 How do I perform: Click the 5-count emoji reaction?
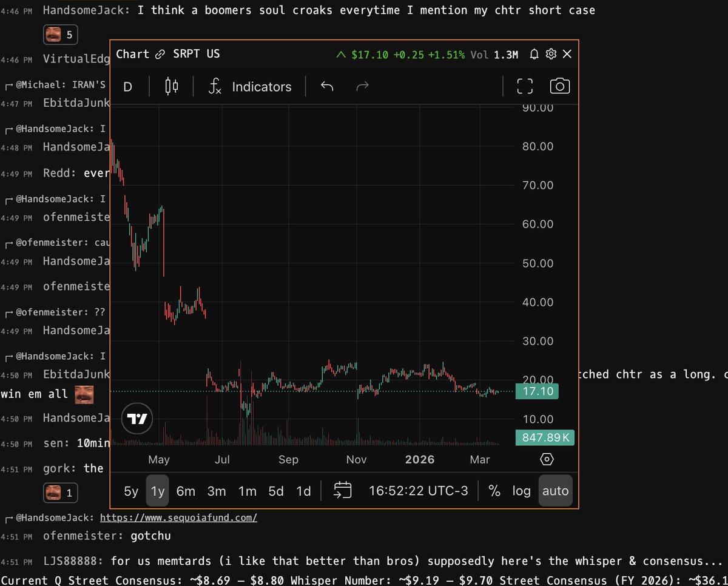tap(60, 35)
